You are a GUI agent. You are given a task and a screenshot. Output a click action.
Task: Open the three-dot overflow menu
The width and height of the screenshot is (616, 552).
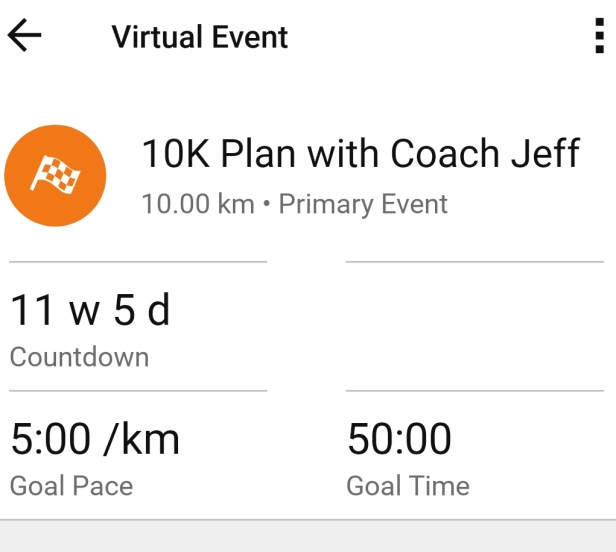(x=598, y=36)
